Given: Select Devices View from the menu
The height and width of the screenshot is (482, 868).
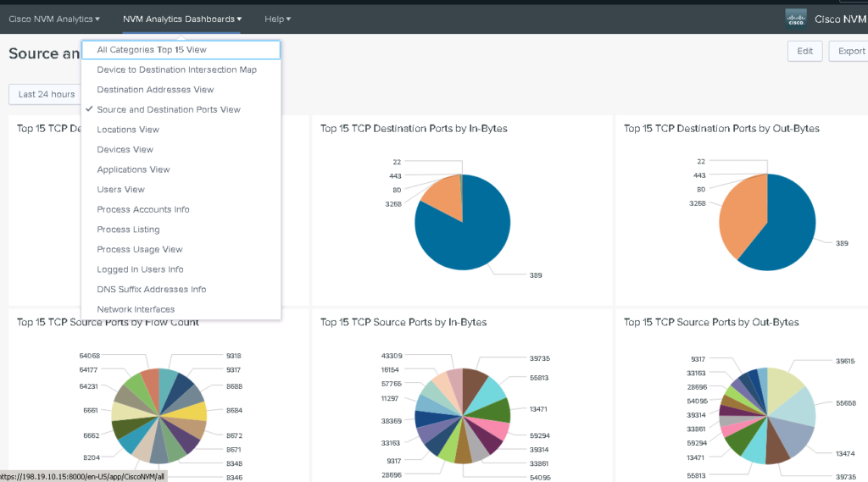Looking at the screenshot, I should (125, 149).
